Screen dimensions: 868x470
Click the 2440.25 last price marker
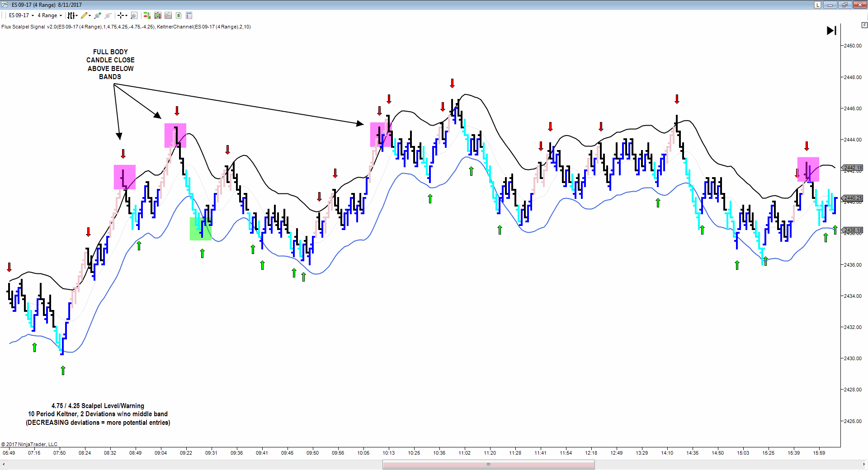click(853, 198)
